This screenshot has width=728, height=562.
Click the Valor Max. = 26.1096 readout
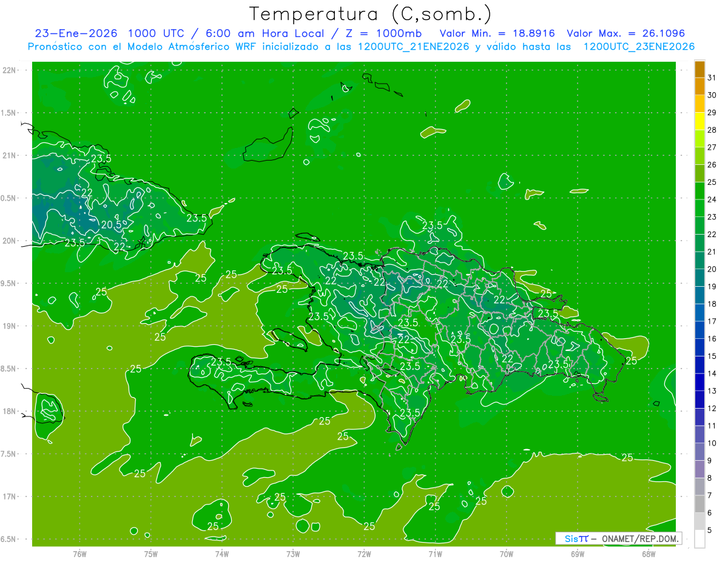click(x=626, y=33)
